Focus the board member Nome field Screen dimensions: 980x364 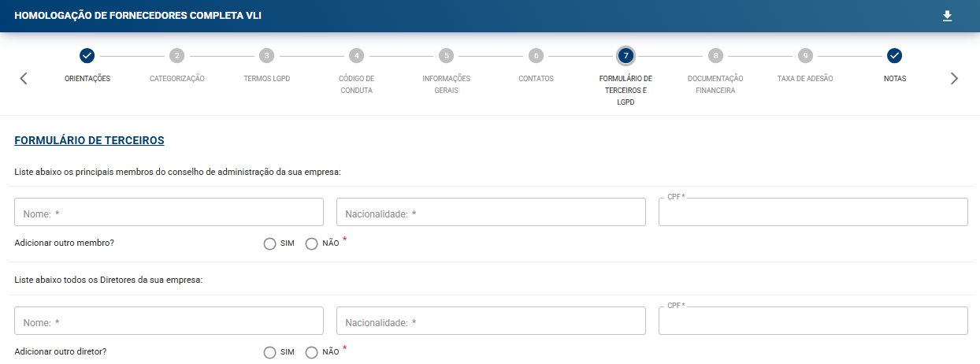pos(169,213)
